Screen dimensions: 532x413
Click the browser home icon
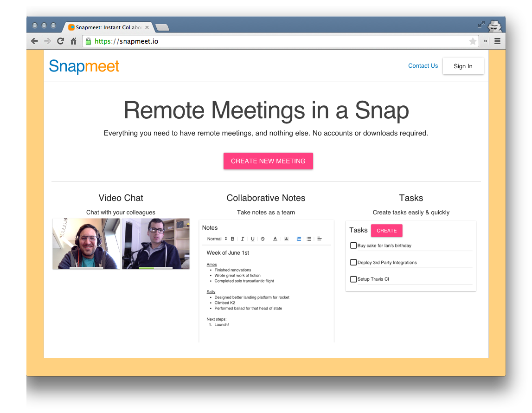tap(73, 41)
